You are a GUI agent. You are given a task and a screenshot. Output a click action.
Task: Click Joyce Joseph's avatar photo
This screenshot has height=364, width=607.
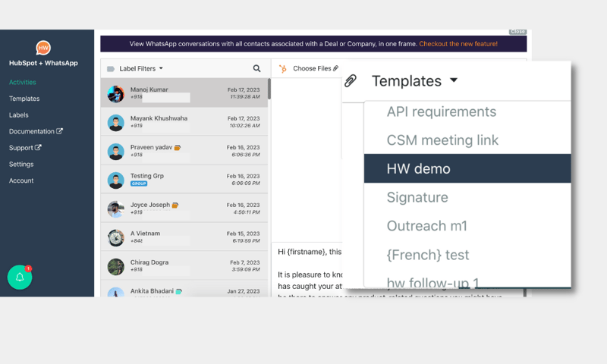point(116,209)
